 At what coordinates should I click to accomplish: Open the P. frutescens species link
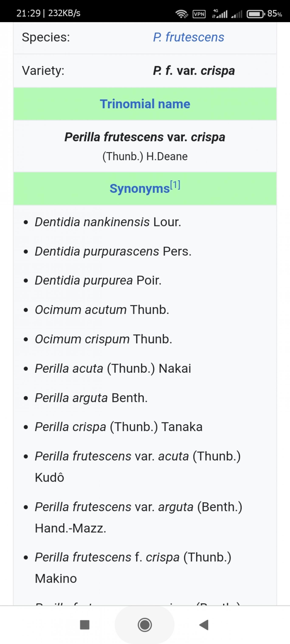[188, 37]
